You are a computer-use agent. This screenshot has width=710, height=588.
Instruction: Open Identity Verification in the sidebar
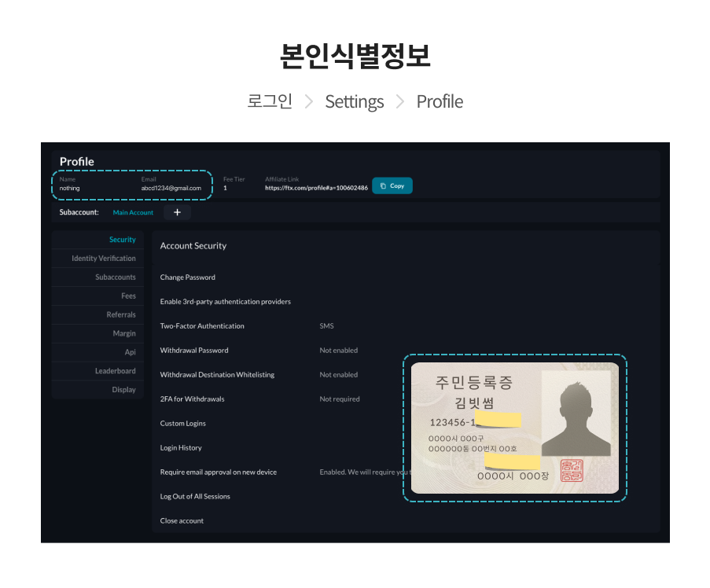97,259
